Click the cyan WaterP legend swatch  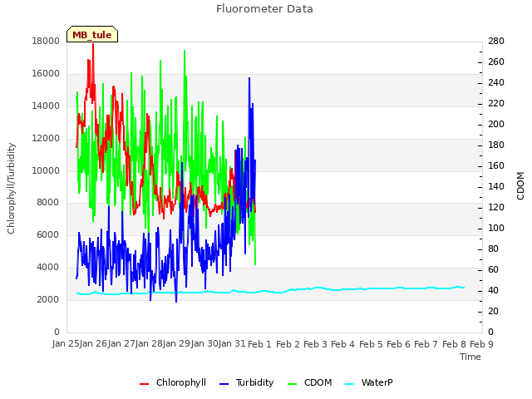pos(349,384)
